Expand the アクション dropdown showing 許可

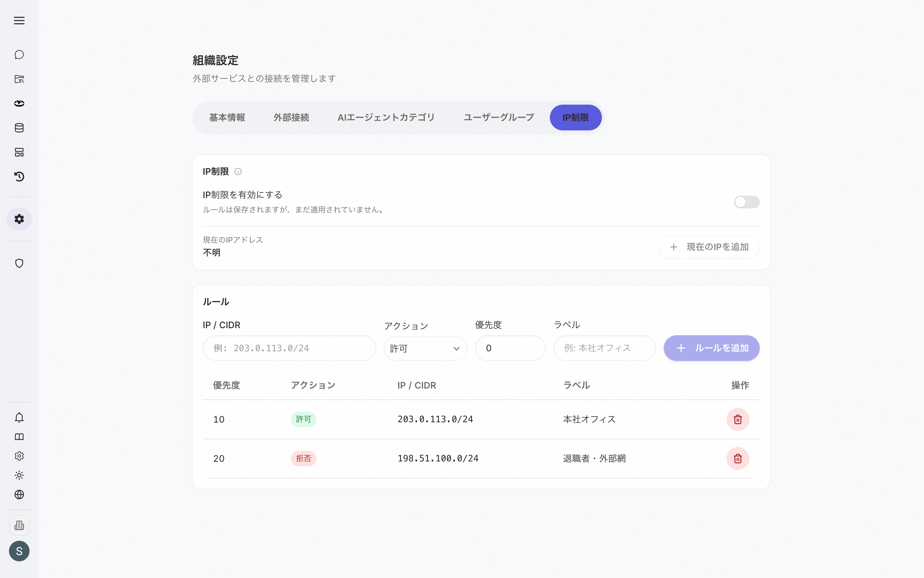(425, 348)
